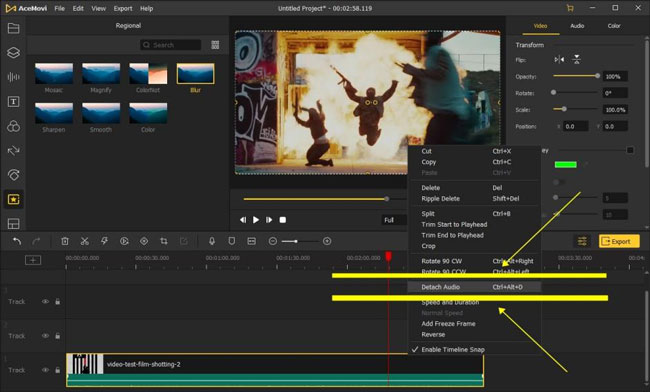Click the Stop button under preview
Screen dimensions: 650x392
[x=283, y=220]
